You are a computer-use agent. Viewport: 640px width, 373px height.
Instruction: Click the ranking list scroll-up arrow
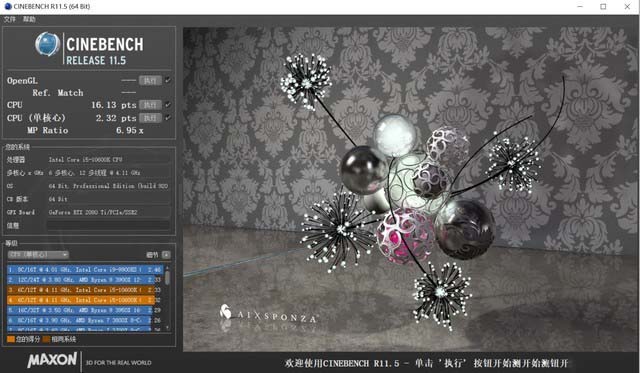pyautogui.click(x=167, y=268)
